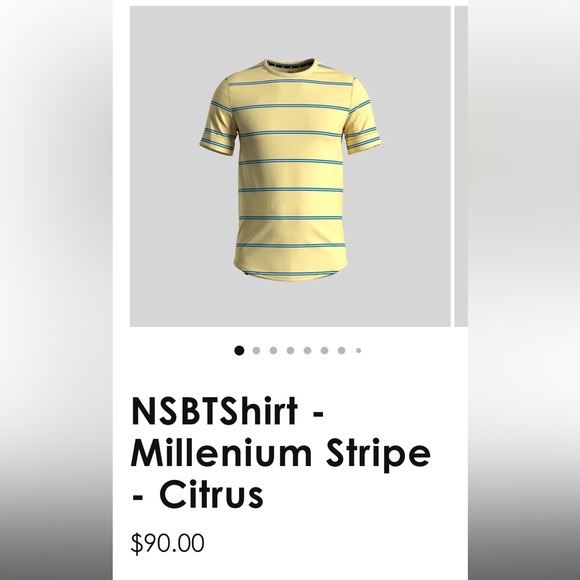
Task: Open the yellow striped shirt photo
Action: [290, 166]
